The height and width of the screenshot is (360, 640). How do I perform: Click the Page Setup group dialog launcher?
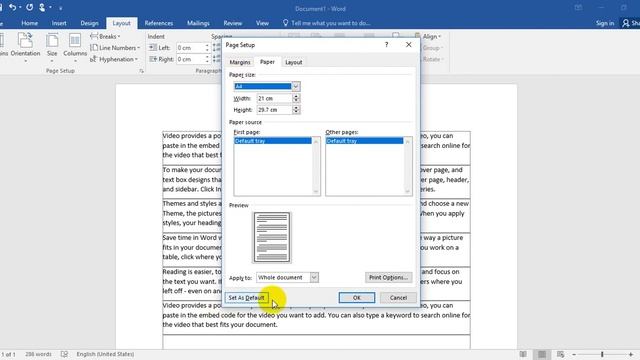[142, 71]
